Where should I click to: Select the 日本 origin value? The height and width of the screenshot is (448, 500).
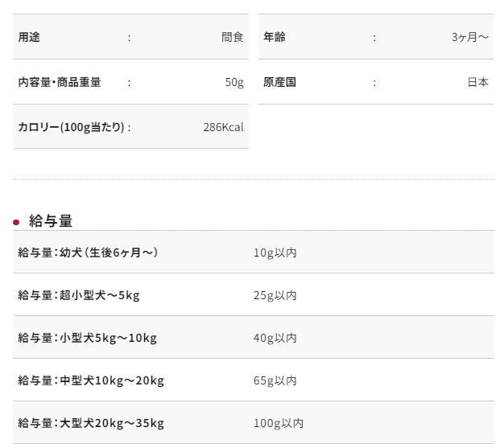click(x=477, y=82)
